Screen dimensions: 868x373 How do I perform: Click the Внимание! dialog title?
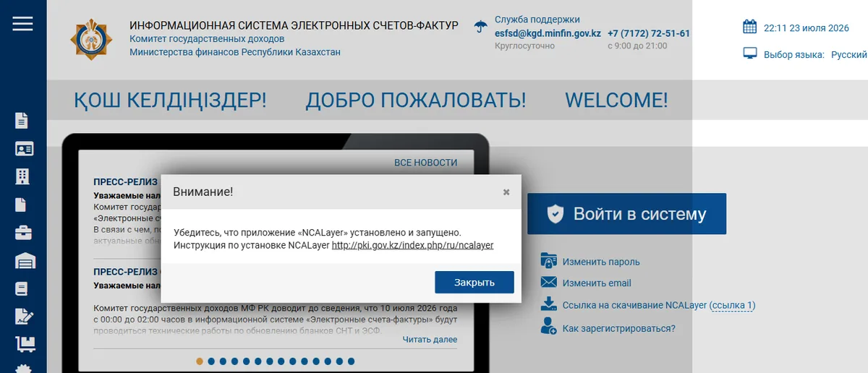(203, 192)
